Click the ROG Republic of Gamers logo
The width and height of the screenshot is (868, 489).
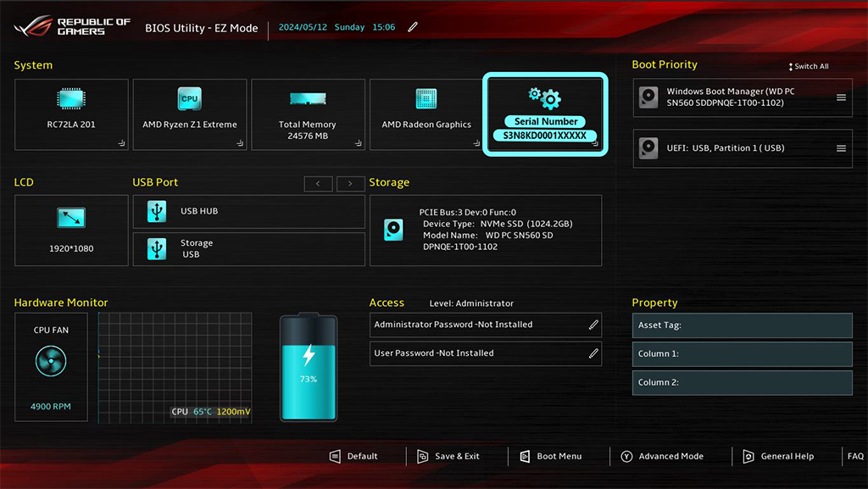coord(72,26)
